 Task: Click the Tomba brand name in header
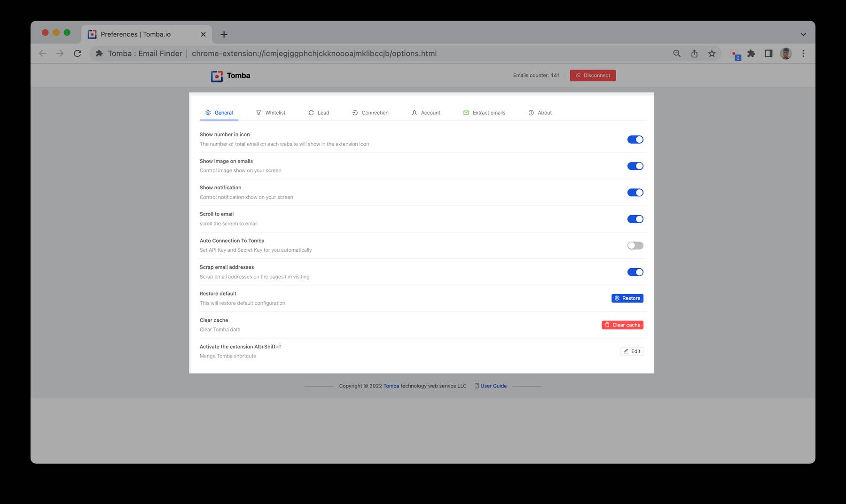coord(238,76)
